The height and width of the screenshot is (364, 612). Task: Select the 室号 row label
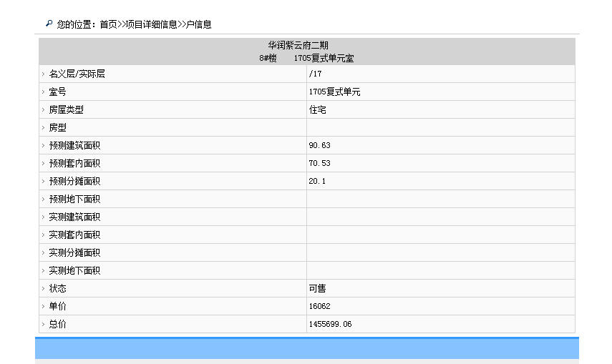tap(57, 92)
